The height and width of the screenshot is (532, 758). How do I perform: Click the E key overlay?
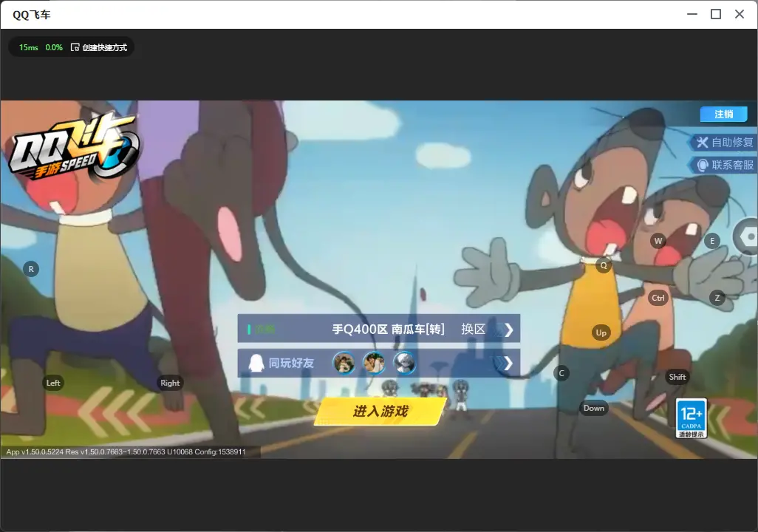pos(712,241)
